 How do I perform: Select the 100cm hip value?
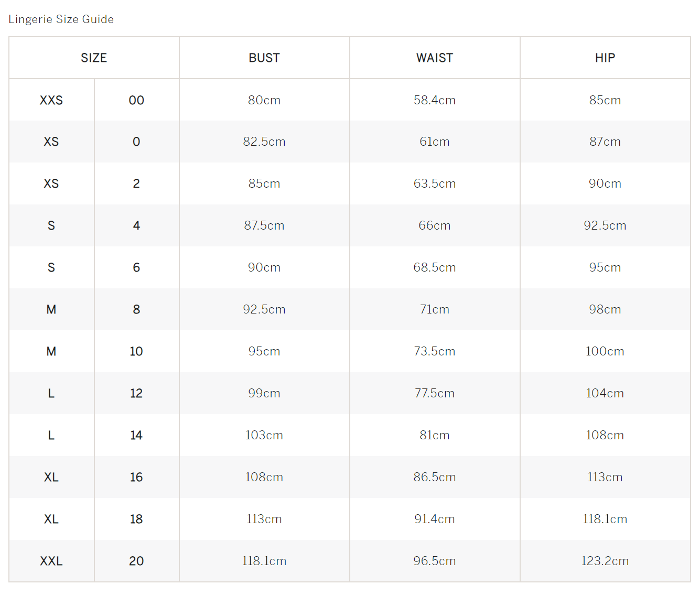point(605,352)
